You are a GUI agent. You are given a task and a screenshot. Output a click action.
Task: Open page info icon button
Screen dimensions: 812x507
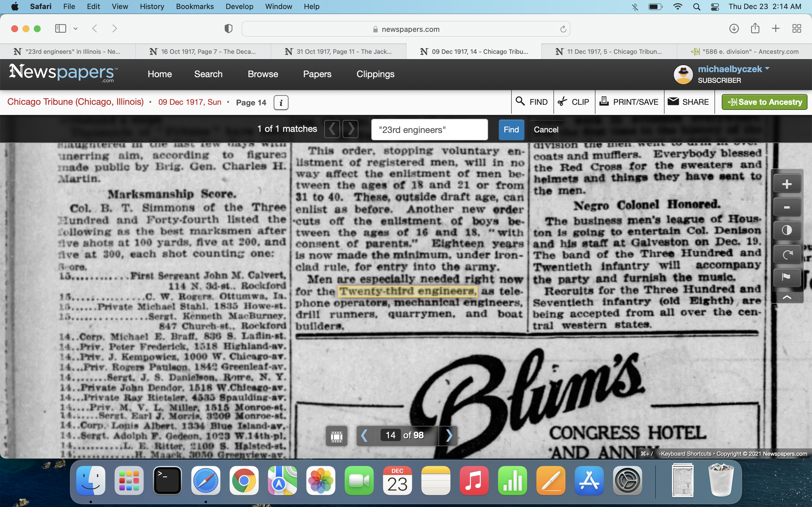(x=281, y=103)
